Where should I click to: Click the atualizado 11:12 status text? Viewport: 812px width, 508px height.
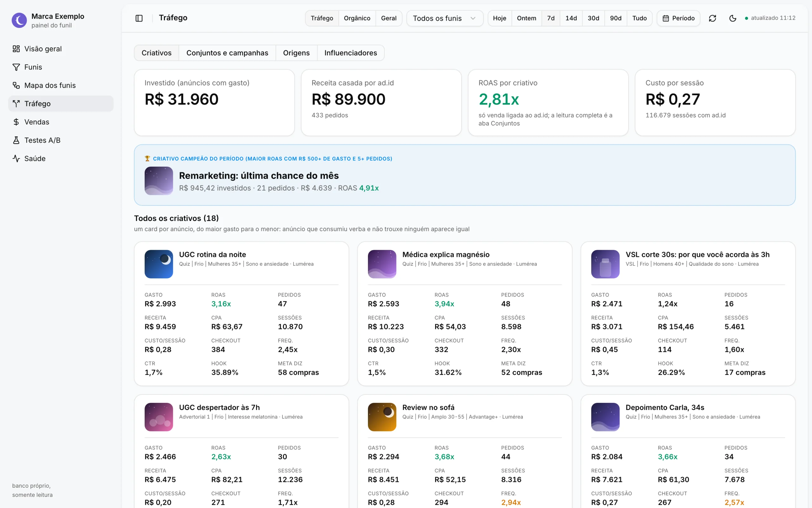tap(773, 18)
